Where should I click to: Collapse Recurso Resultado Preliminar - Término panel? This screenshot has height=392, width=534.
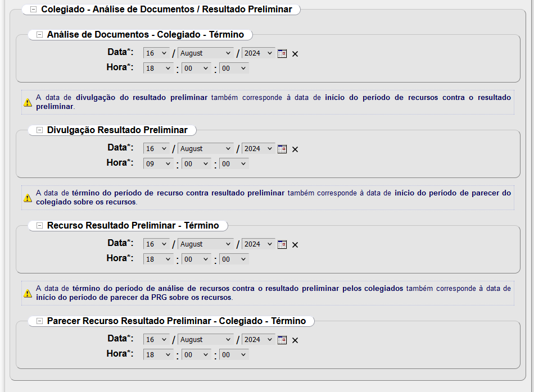click(x=39, y=225)
